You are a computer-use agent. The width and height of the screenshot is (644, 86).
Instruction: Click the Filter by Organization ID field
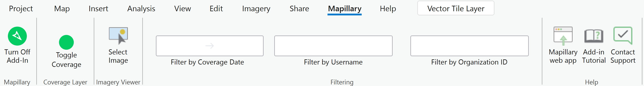[x=469, y=46]
